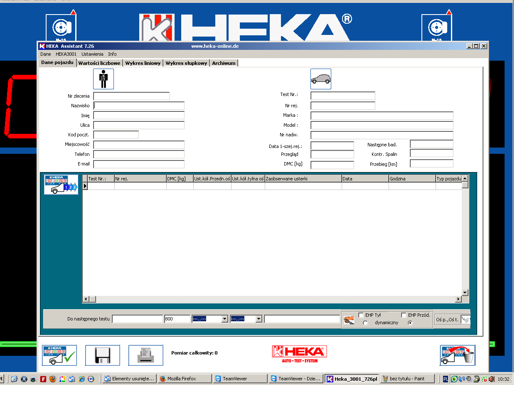Open Firefox from the quick launch bar
Screen dimensions: 532x399
tap(53, 379)
